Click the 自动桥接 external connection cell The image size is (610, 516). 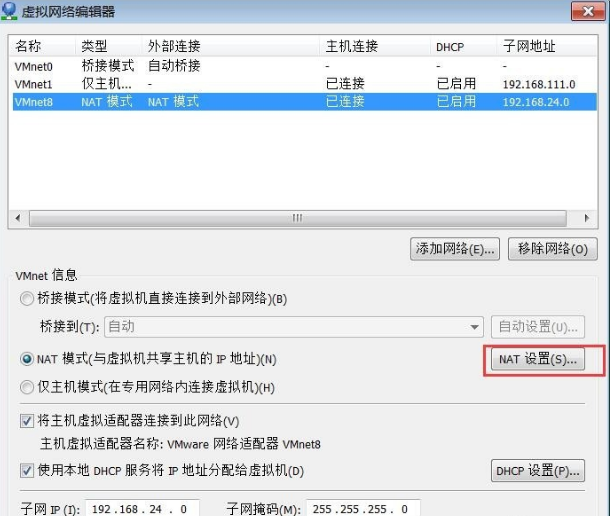click(174, 66)
